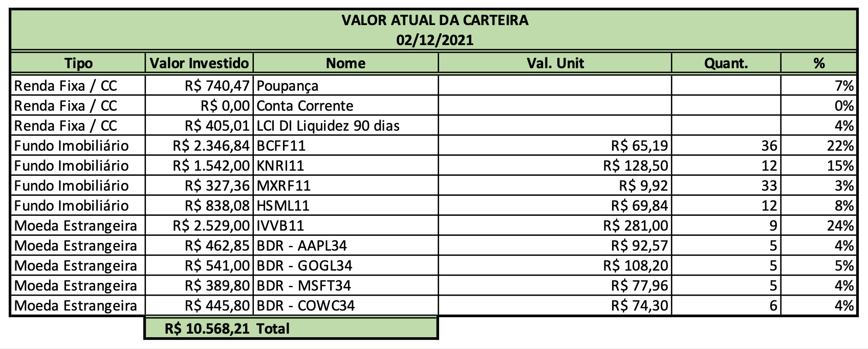This screenshot has height=349, width=868.
Task: Select the MXRF11 quantity cell 33
Action: click(x=726, y=185)
